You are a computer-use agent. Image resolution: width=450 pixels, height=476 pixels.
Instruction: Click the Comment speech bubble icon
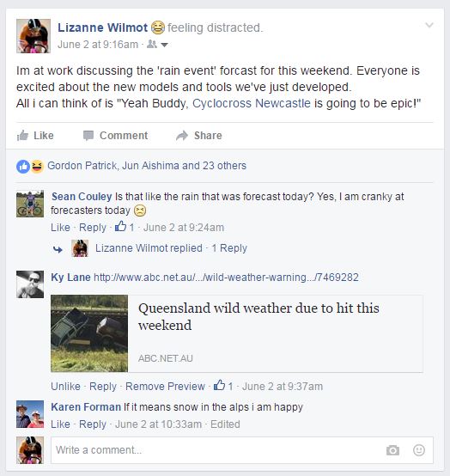click(x=88, y=136)
